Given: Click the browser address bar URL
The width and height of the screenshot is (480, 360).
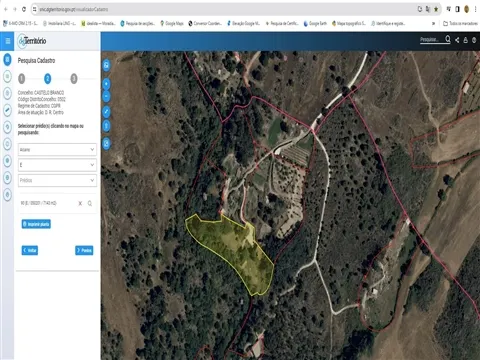Looking at the screenshot, I should [74, 9].
